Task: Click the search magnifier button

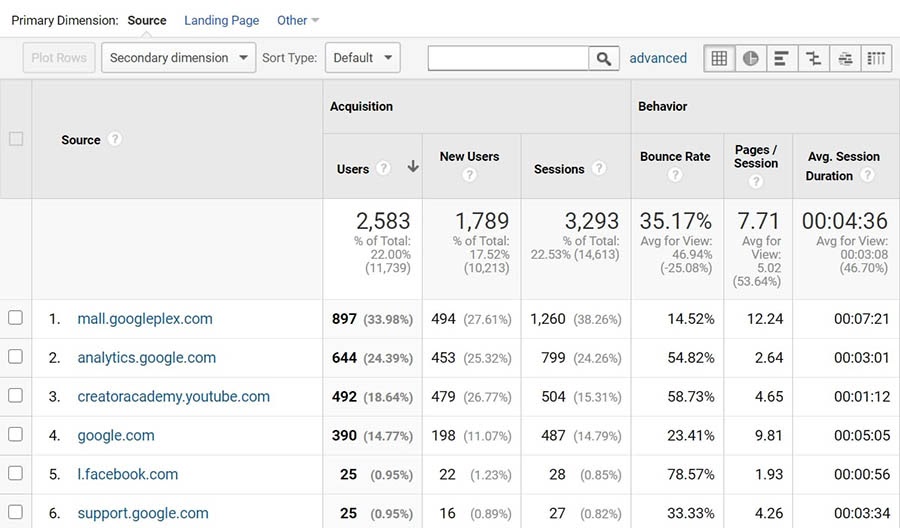Action: [x=604, y=58]
